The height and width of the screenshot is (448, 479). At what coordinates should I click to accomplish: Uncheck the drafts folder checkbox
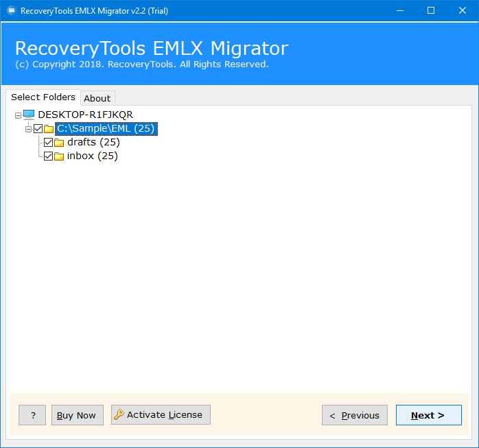point(48,142)
